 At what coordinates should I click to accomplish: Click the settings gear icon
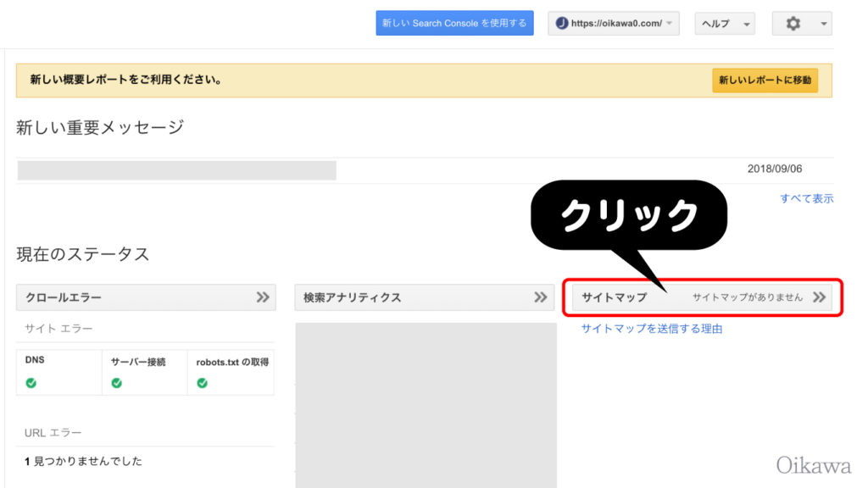(x=793, y=23)
